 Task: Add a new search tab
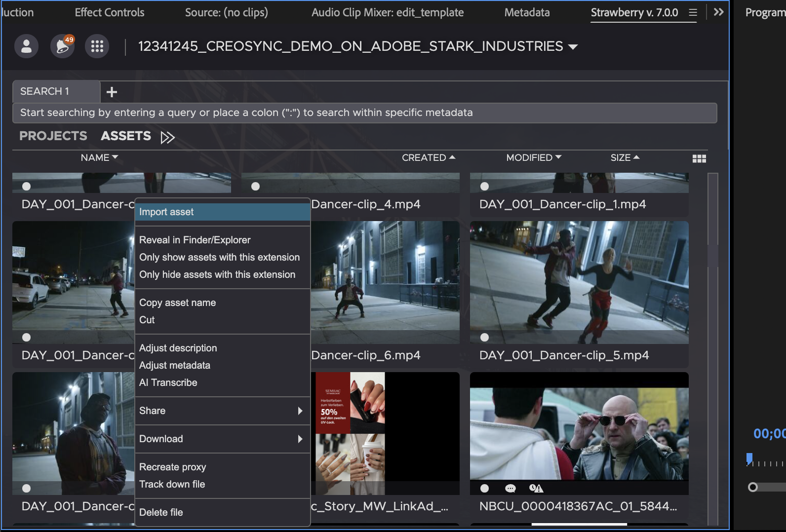(x=112, y=92)
